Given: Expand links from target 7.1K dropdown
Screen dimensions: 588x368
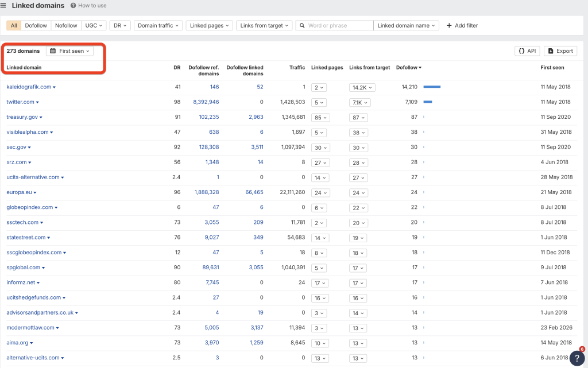Looking at the screenshot, I should pyautogui.click(x=359, y=103).
